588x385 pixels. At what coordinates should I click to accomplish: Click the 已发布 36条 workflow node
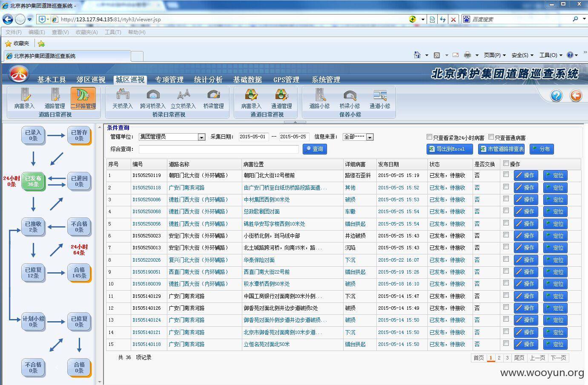[x=34, y=181]
